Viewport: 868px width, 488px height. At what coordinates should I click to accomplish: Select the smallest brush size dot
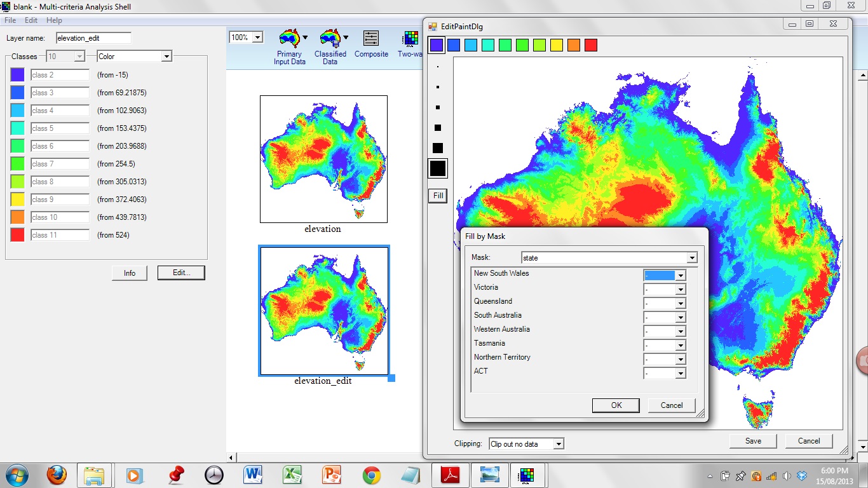pos(438,67)
